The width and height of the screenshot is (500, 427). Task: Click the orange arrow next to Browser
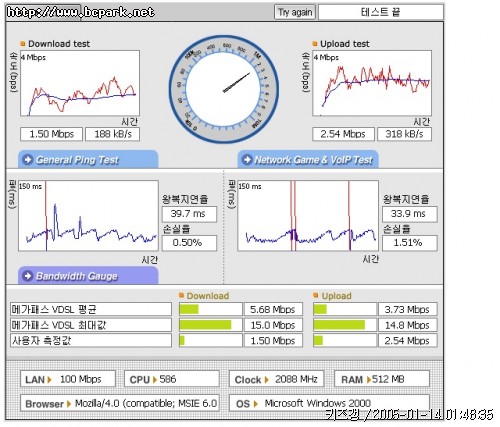69,404
